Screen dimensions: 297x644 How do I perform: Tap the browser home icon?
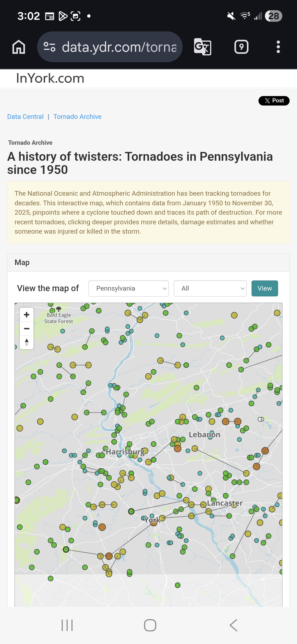(x=19, y=47)
